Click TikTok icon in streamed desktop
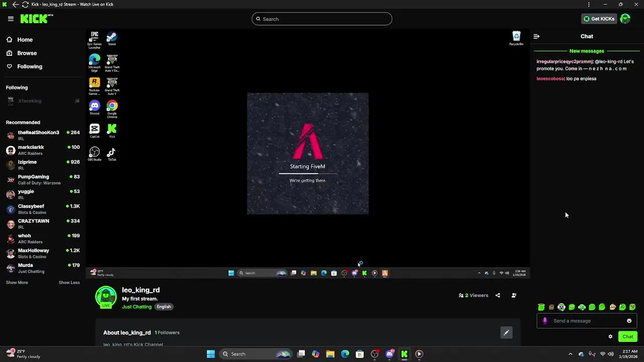This screenshot has height=362, width=644. pos(112,154)
